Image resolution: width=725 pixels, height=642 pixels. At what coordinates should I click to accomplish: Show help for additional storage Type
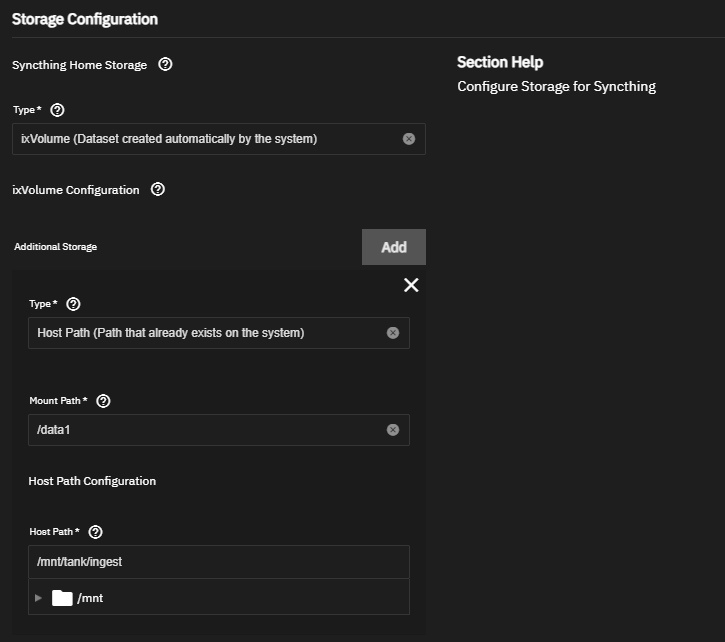(x=73, y=304)
